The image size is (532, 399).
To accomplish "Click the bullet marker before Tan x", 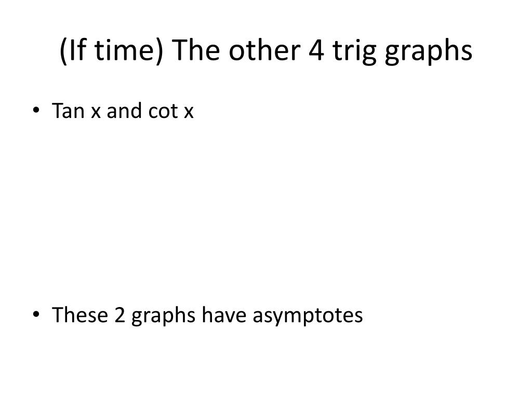I will click(36, 110).
